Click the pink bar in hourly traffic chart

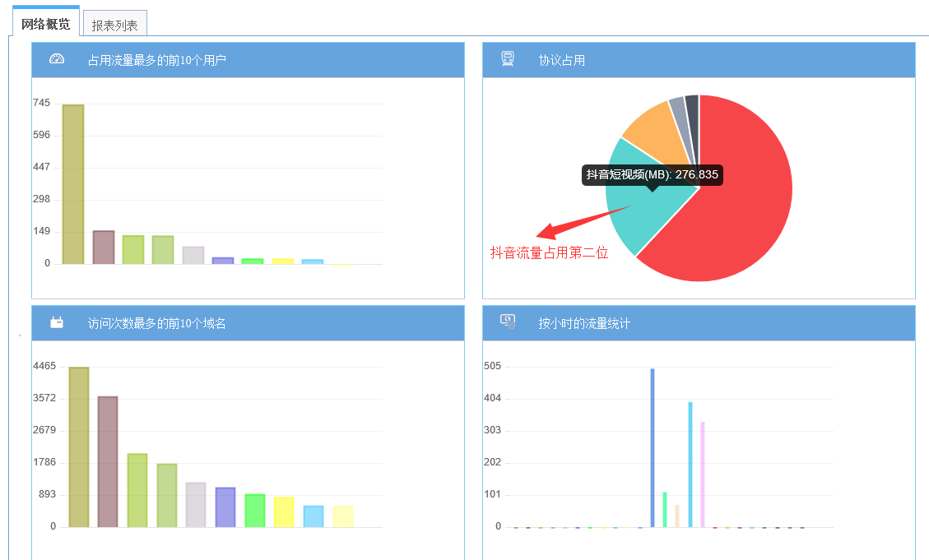point(703,474)
